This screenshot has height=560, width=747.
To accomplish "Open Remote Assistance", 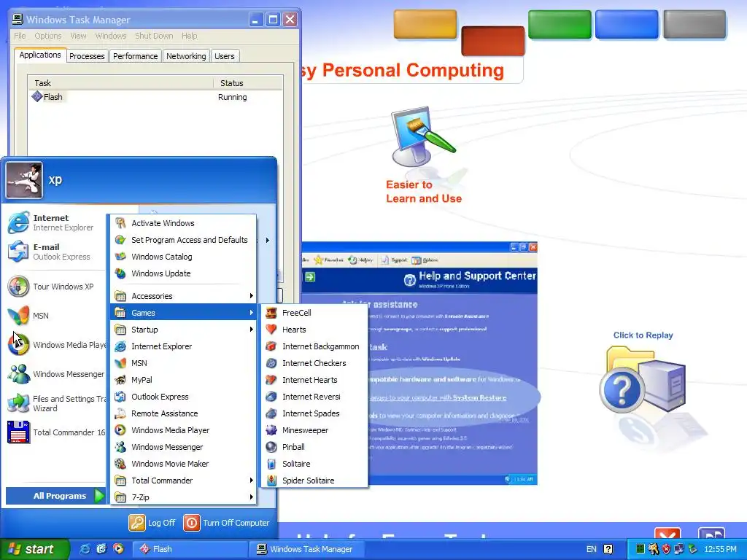I will pyautogui.click(x=183, y=413).
